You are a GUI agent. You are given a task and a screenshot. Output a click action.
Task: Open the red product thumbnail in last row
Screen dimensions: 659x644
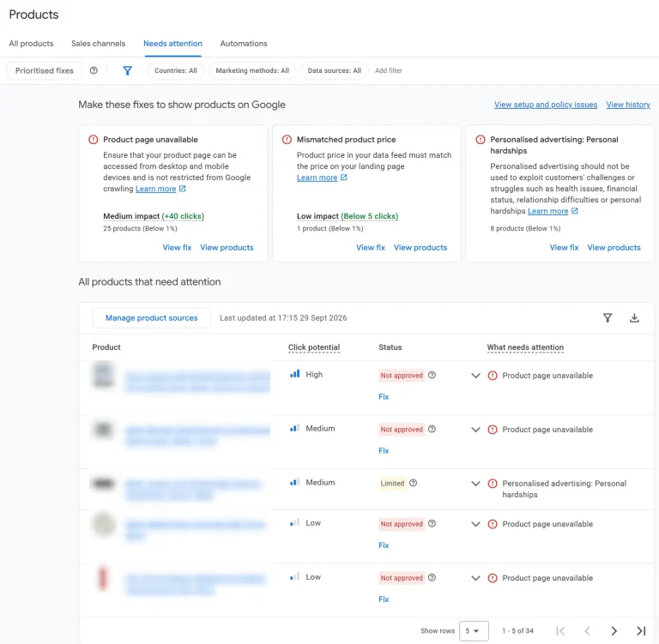103,578
